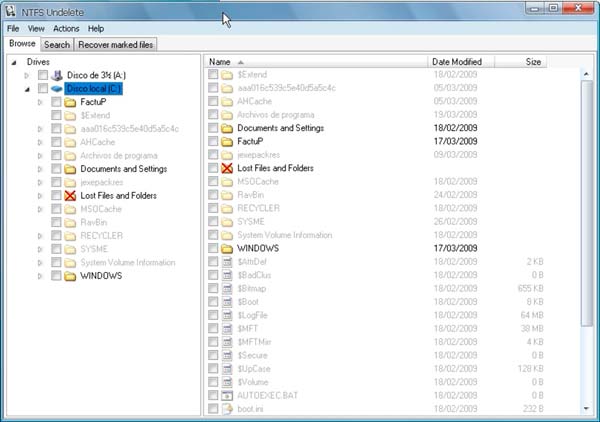Click the FactuP folder icon in tree

click(70, 102)
